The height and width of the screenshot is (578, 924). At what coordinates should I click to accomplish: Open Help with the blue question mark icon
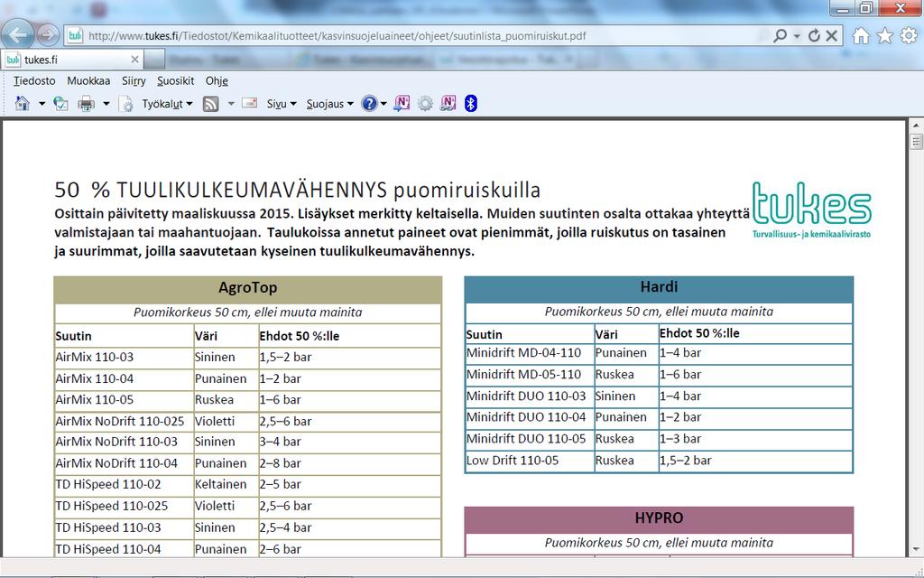click(x=369, y=104)
